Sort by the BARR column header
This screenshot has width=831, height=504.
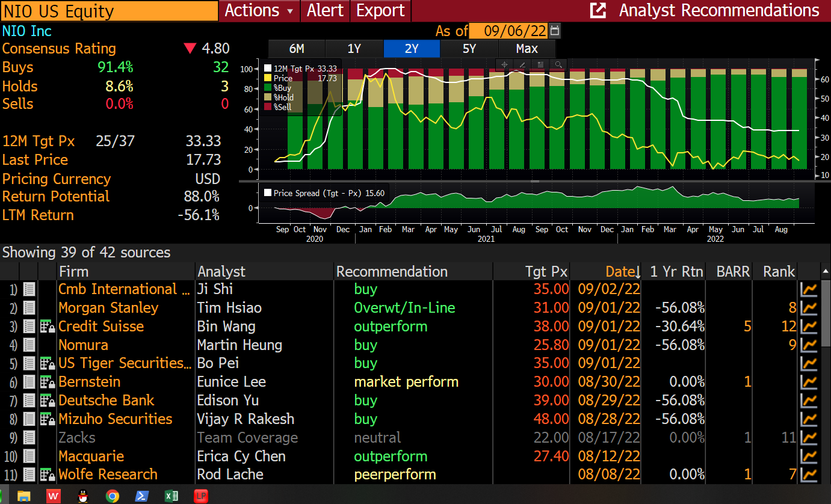coord(734,272)
